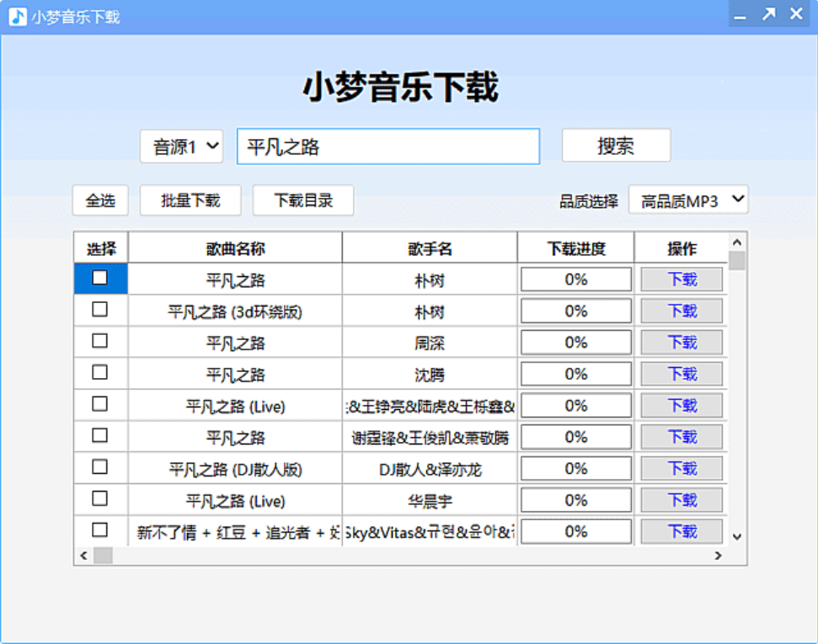Image resolution: width=818 pixels, height=644 pixels.
Task: Click the 歌手名 column header
Action: [430, 247]
